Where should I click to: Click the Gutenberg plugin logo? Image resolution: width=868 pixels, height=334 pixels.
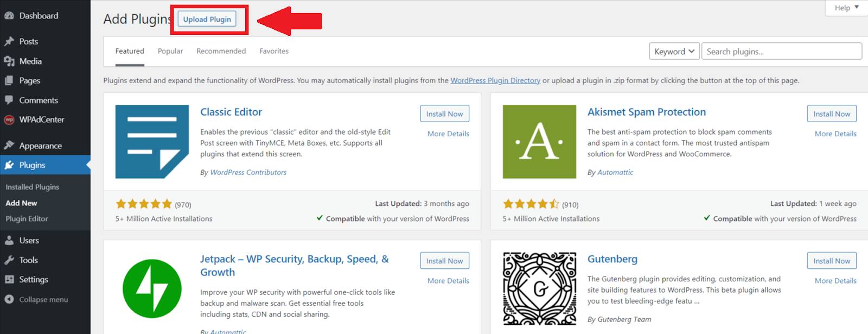[x=539, y=289]
